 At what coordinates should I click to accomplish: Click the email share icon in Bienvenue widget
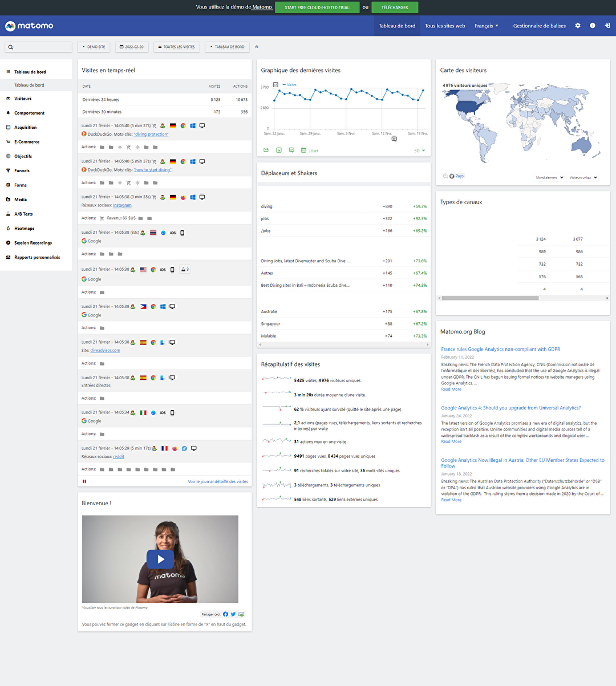[241, 614]
